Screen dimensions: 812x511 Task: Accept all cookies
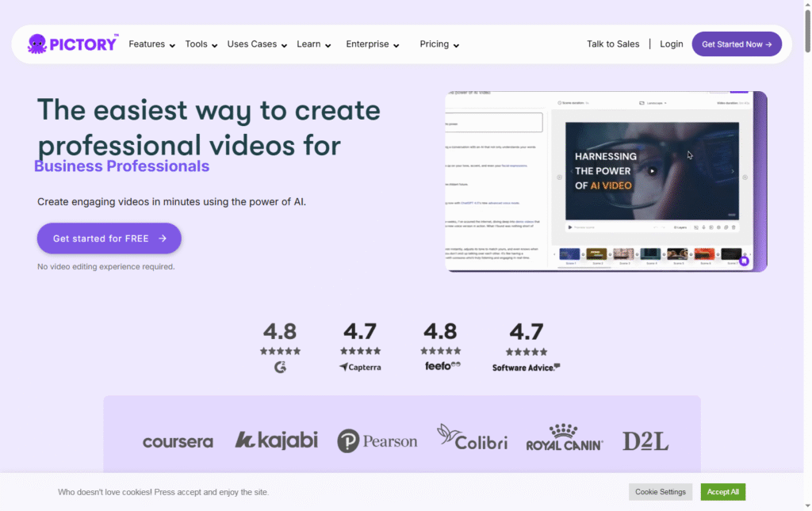pos(723,492)
